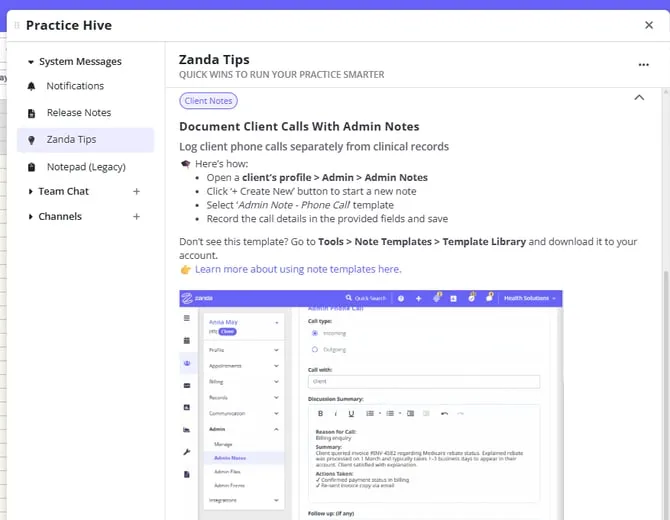Click the Zanda Tips lightbulb icon

[31, 140]
